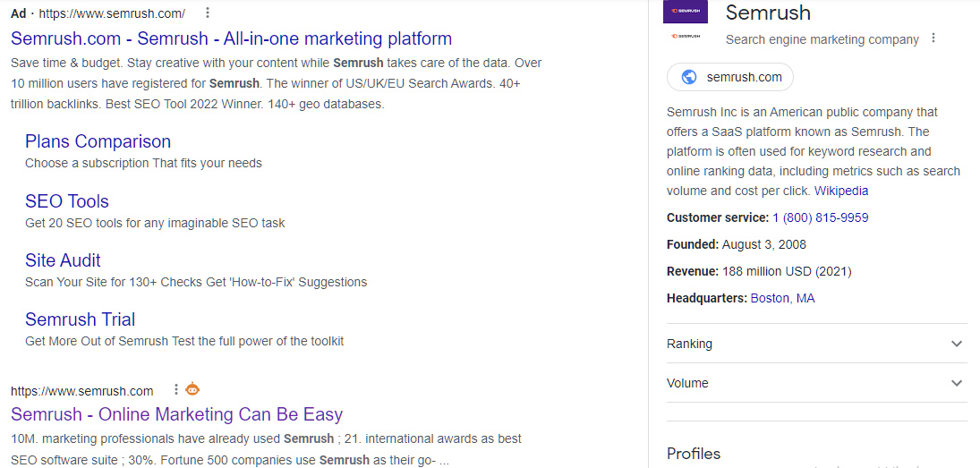Click the Profiles heading
This screenshot has width=980, height=468.
coord(694,453)
